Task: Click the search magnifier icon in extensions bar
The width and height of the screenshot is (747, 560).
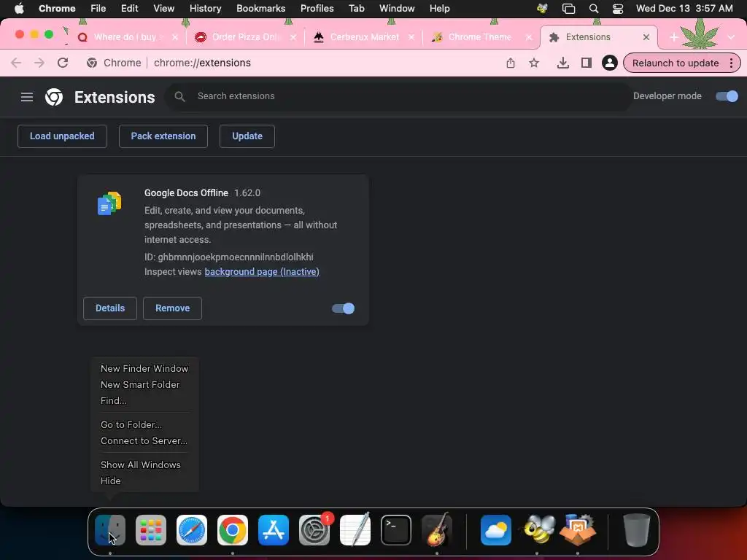Action: (179, 97)
